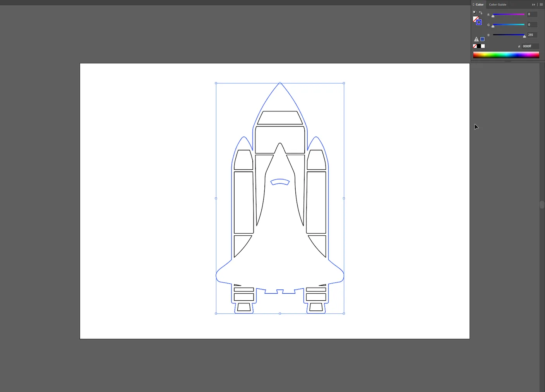Click the G (green) slider track
Viewport: 545px width, 392px height.
coord(509,24)
